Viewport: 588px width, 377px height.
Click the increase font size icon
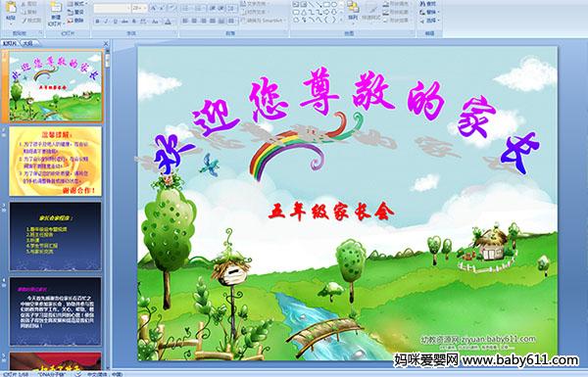click(154, 8)
